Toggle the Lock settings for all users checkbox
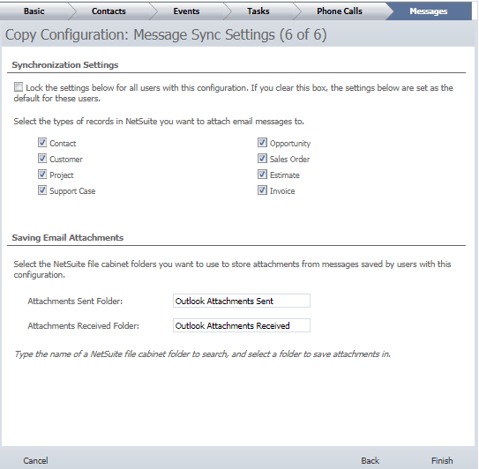This screenshot has height=469, width=479. 18,87
